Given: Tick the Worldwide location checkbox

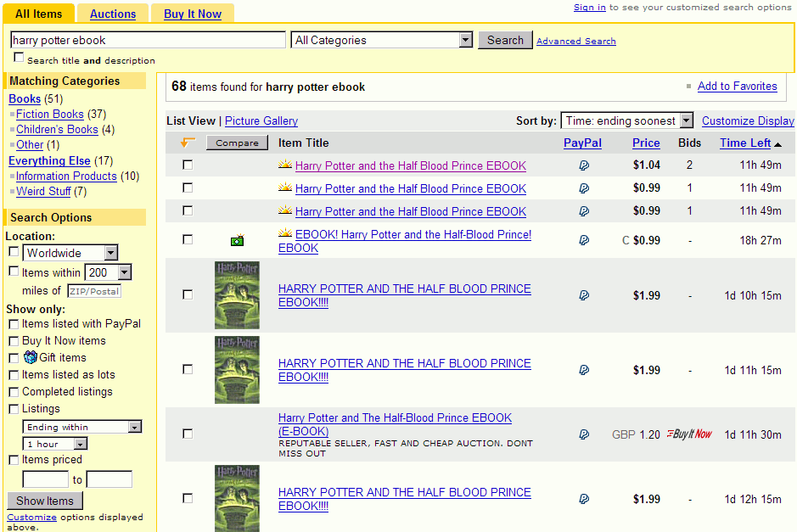Looking at the screenshot, I should [x=14, y=251].
